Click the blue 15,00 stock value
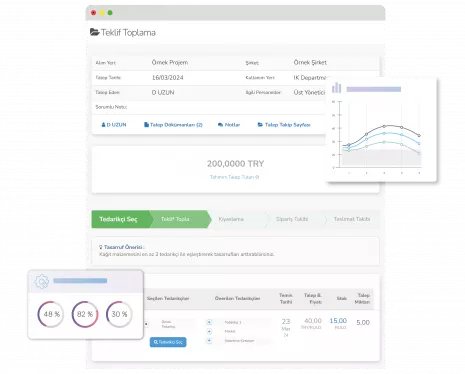 click(x=338, y=321)
